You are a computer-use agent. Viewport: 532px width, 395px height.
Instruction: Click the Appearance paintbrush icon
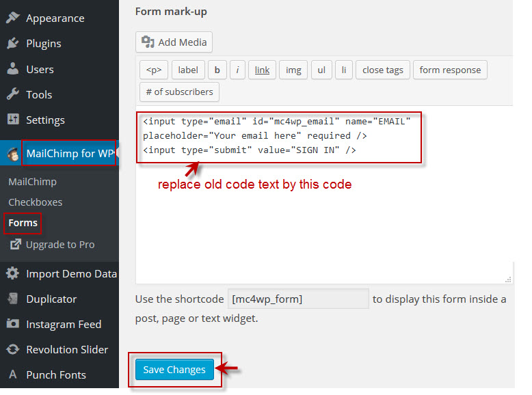tap(13, 18)
